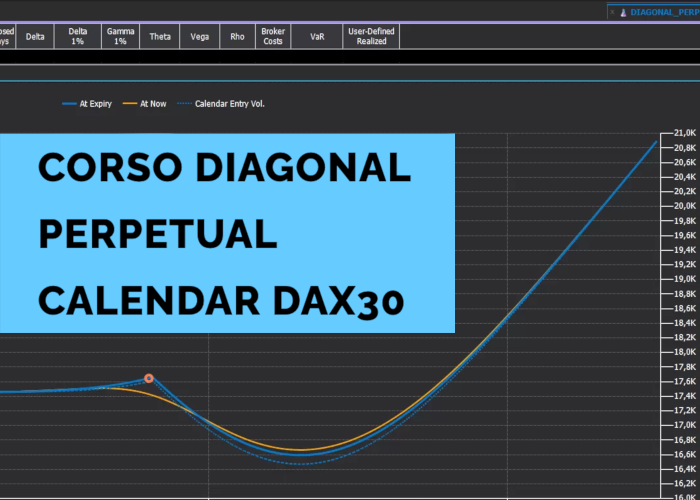Viewport: 700px width, 500px height.
Task: Select the Broker Costs column header
Action: [x=273, y=37]
